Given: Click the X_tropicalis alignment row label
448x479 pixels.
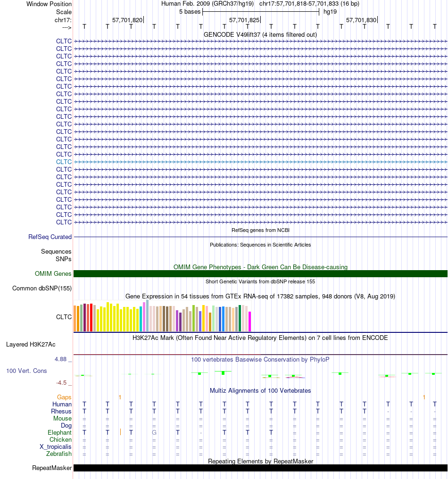Looking at the screenshot, I should click(x=56, y=446).
